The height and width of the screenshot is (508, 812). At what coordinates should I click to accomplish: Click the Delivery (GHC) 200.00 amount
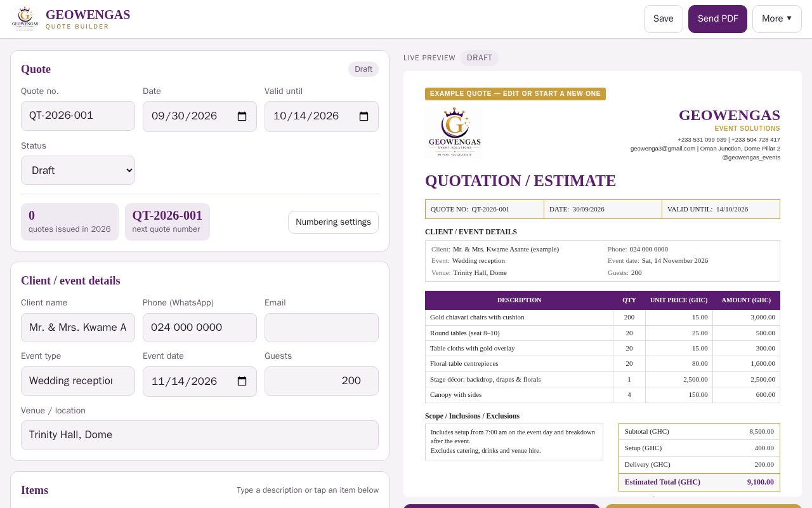click(764, 464)
